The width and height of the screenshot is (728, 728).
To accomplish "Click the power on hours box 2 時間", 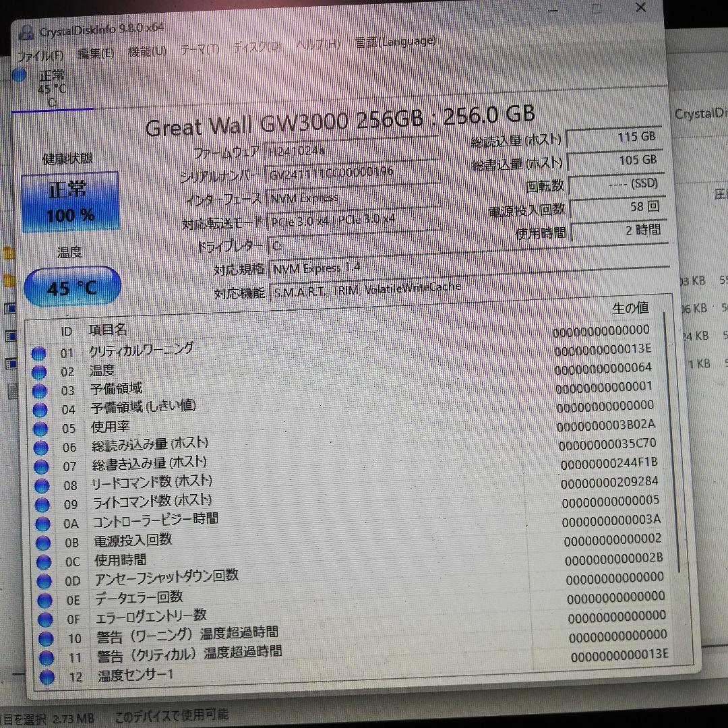I will (x=619, y=231).
